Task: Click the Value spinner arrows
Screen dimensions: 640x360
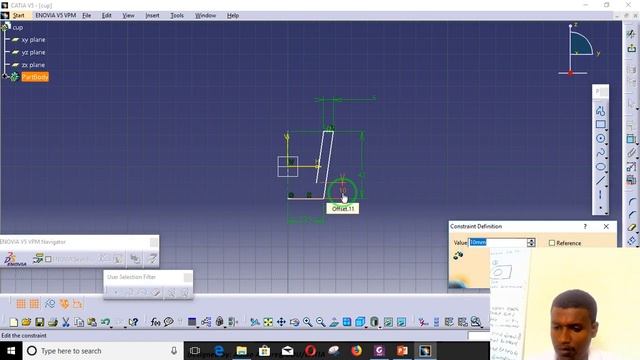Action: click(x=531, y=242)
